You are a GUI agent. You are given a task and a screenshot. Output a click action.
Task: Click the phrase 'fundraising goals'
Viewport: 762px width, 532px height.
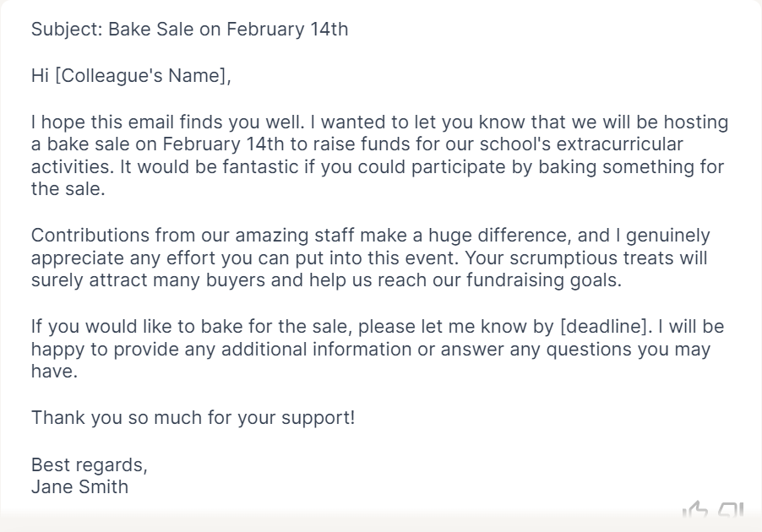click(544, 280)
